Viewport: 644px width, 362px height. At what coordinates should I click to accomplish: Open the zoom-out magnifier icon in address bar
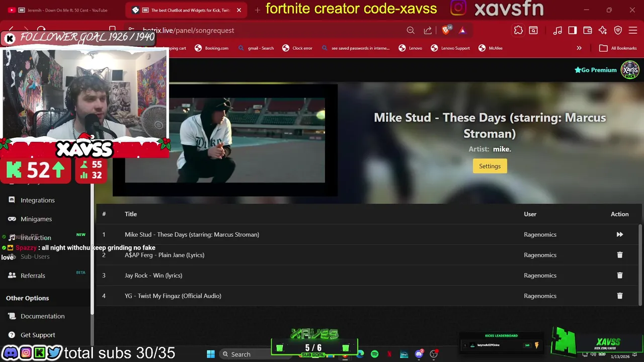411,30
